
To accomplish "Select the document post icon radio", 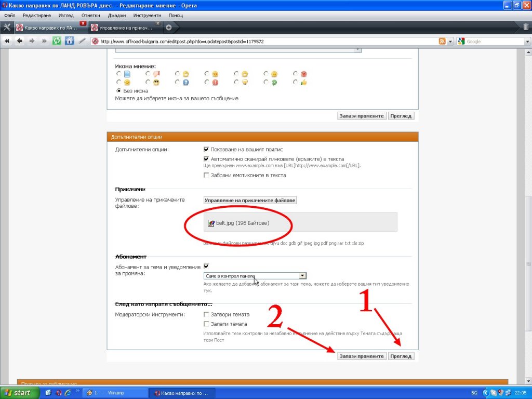I will (118, 74).
